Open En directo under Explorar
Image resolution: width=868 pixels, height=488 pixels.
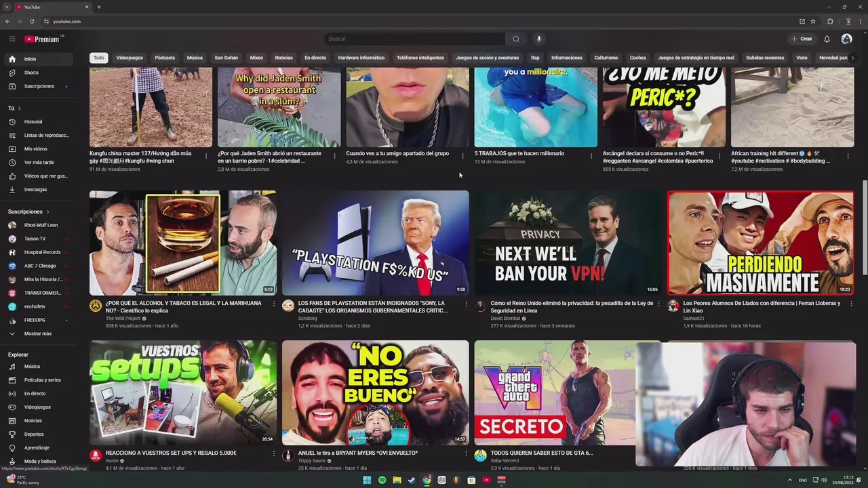coord(38,394)
